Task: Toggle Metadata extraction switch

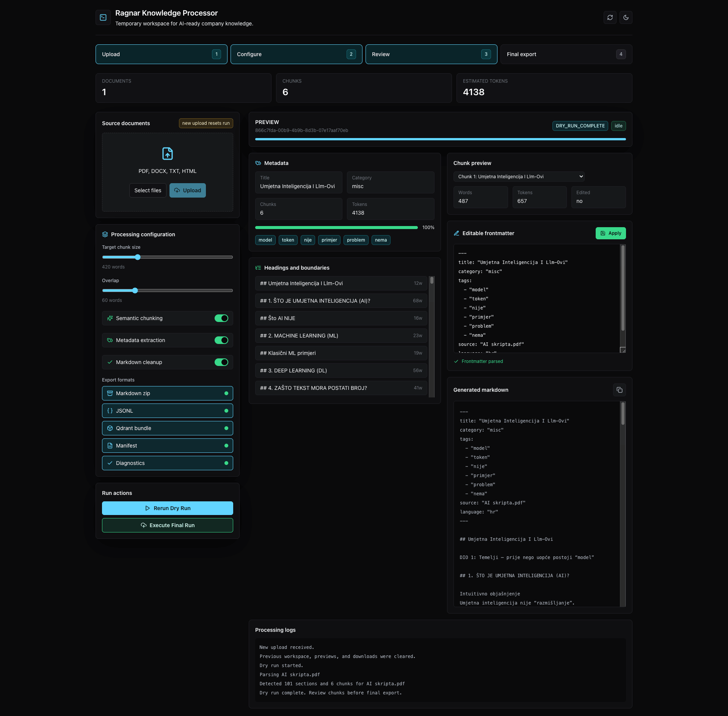Action: click(x=221, y=340)
